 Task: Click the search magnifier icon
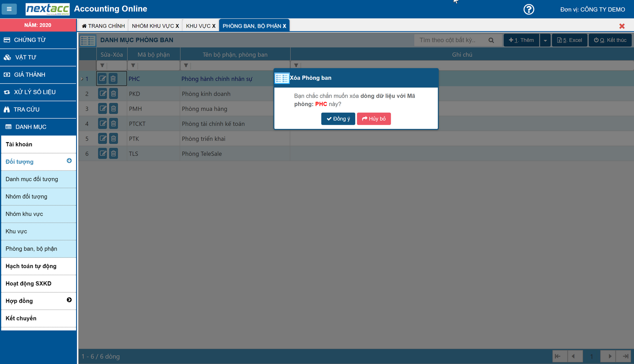(491, 40)
